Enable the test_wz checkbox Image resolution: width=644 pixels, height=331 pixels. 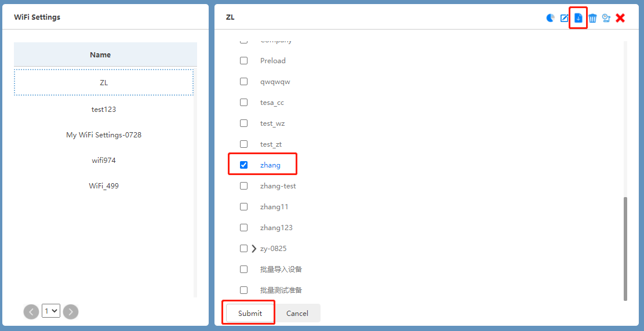[x=244, y=123]
